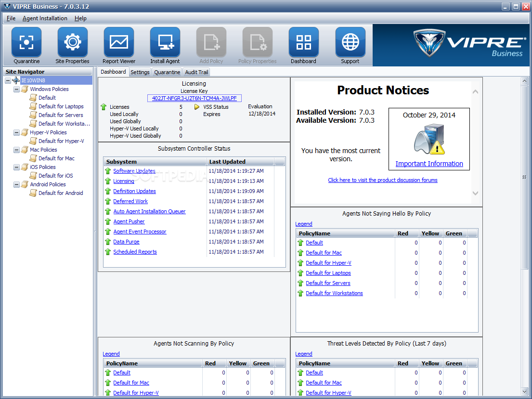Click the green arrow beside Licenses
This screenshot has width=532, height=399.
[104, 107]
